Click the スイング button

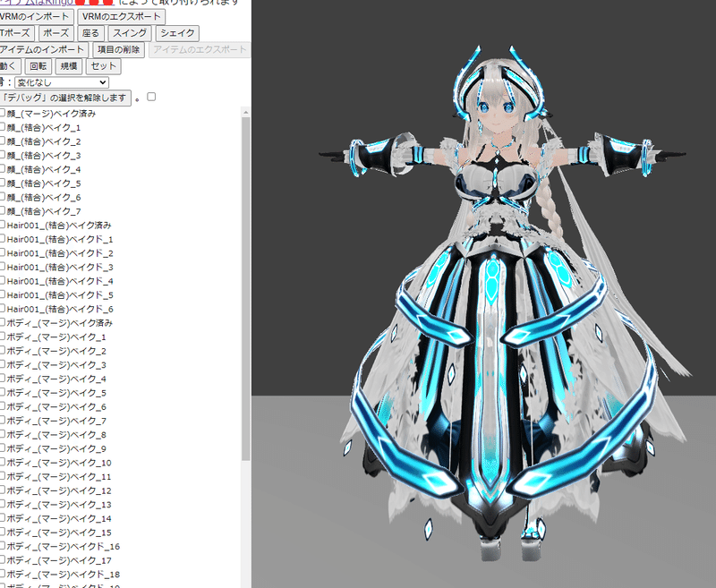point(130,33)
